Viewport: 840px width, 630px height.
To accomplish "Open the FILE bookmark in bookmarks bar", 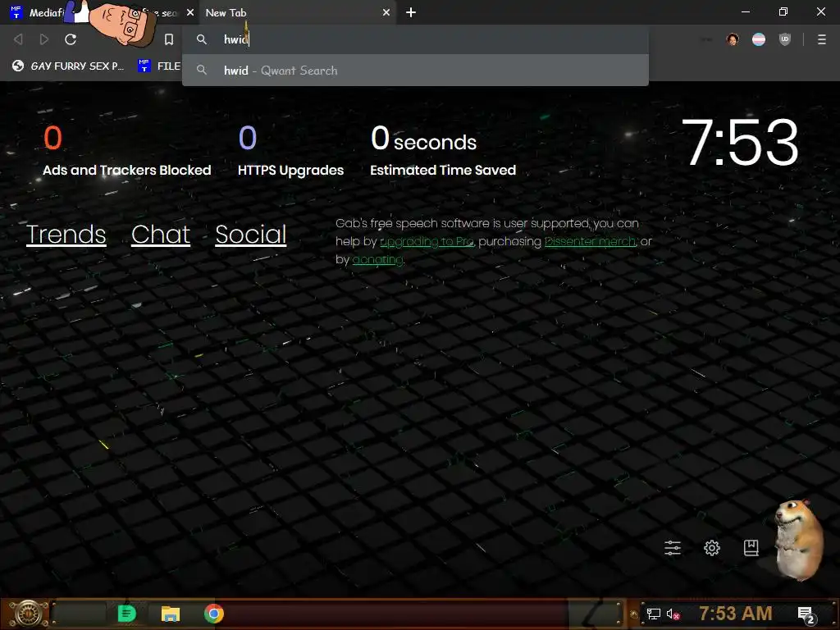I will tap(159, 66).
